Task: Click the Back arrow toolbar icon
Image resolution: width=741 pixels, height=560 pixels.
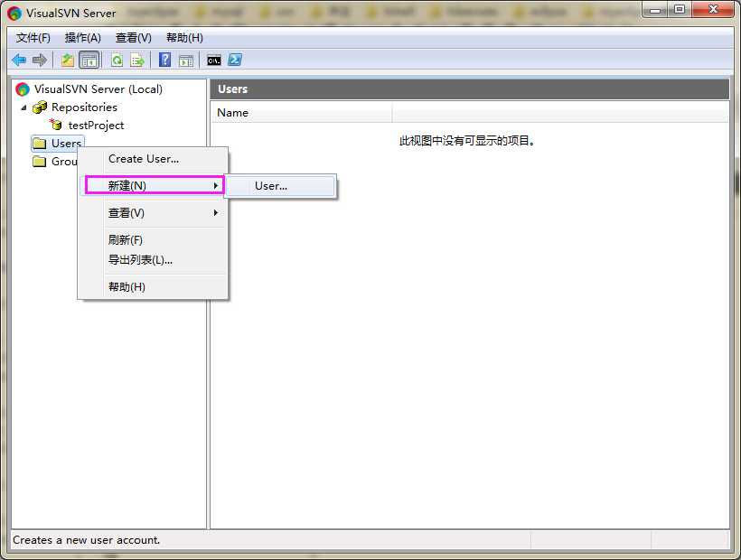Action: 19,60
